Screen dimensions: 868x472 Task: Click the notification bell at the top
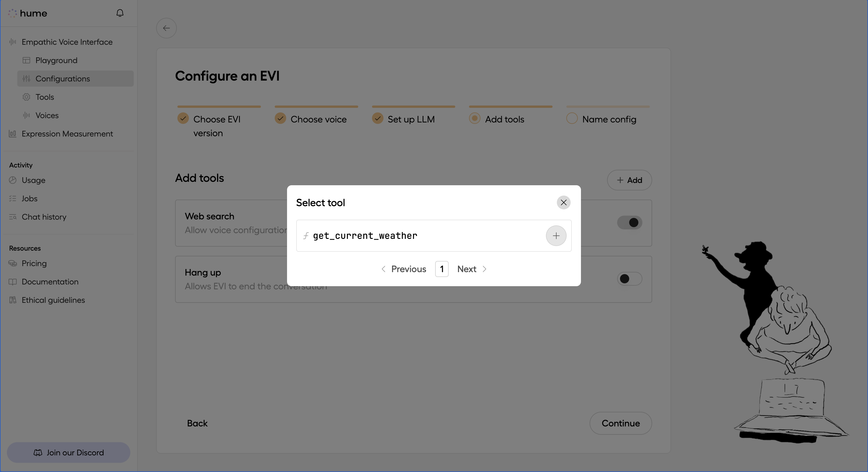coord(120,13)
